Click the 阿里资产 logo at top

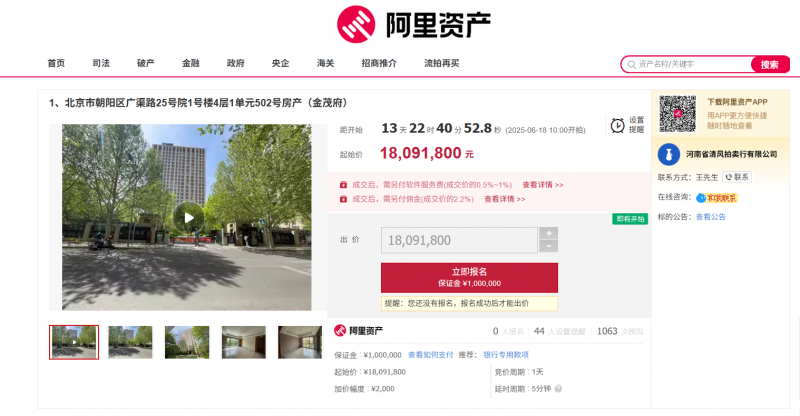pyautogui.click(x=414, y=25)
